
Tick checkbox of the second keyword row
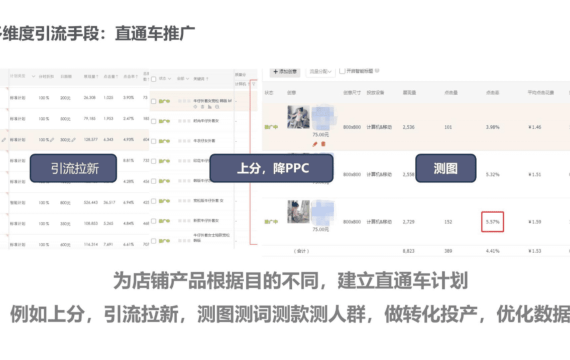click(x=154, y=121)
